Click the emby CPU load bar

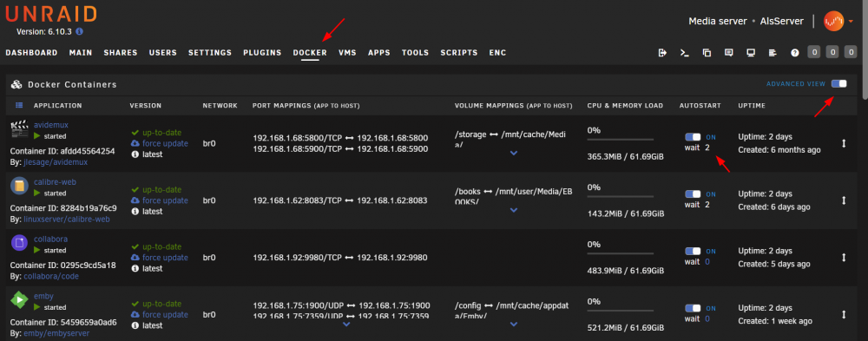tap(620, 311)
